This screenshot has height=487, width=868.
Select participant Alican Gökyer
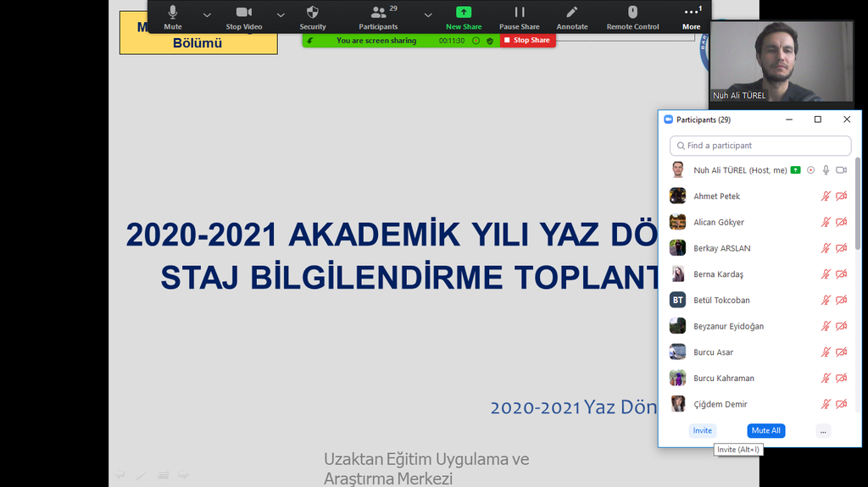click(x=759, y=222)
